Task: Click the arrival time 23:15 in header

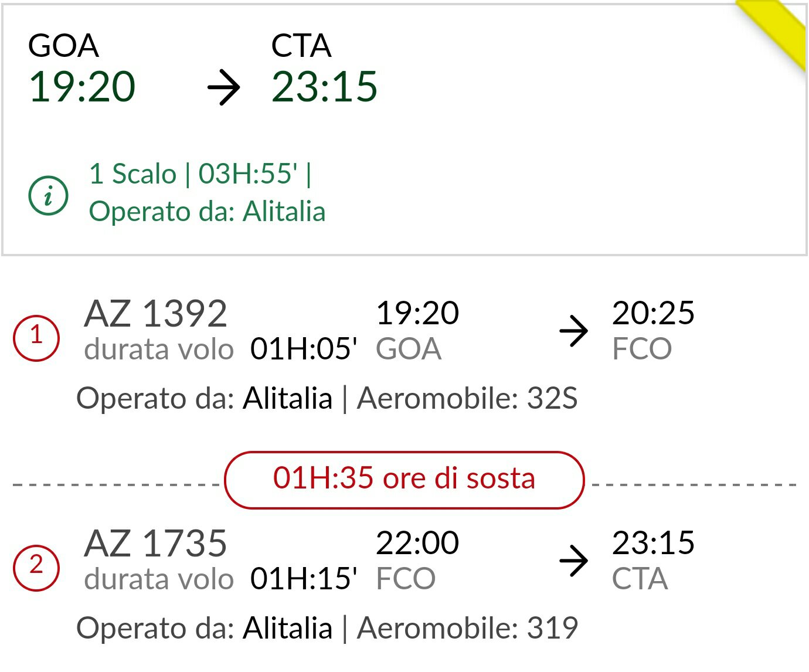Action: [x=324, y=87]
